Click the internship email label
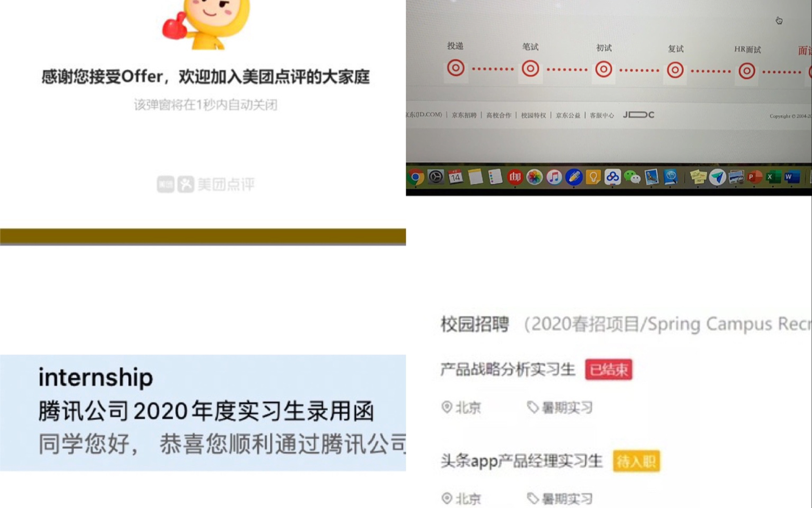The width and height of the screenshot is (812, 508). pos(96,377)
